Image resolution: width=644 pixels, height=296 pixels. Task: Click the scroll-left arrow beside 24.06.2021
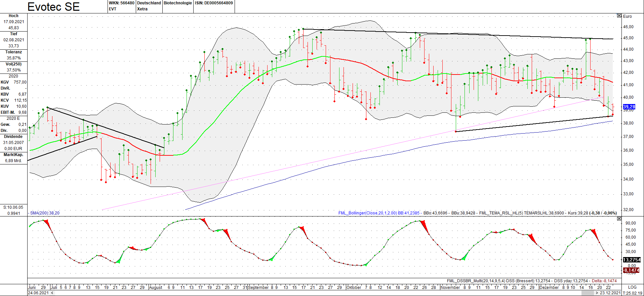(x=52, y=293)
